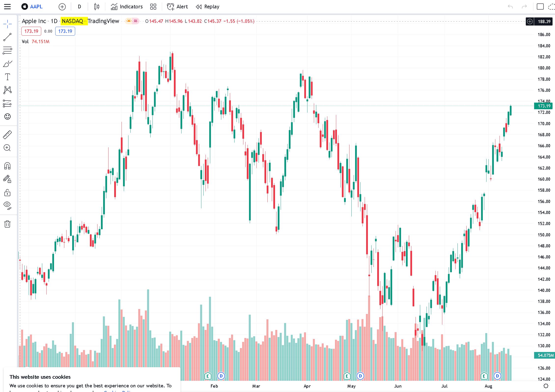
Task: Toggle hide all drawings eye icon
Action: point(7,205)
